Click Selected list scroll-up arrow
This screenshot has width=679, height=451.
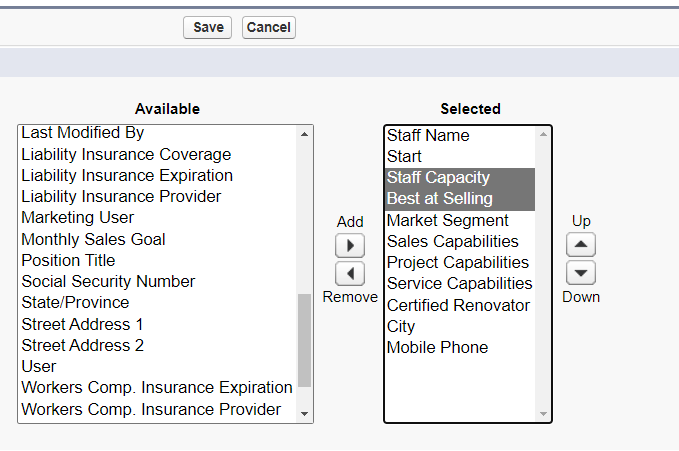(x=543, y=134)
